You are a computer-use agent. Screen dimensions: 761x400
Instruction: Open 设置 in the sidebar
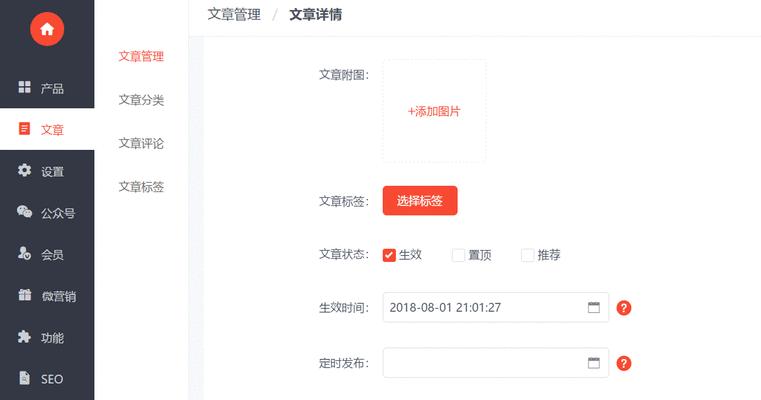pyautogui.click(x=47, y=171)
